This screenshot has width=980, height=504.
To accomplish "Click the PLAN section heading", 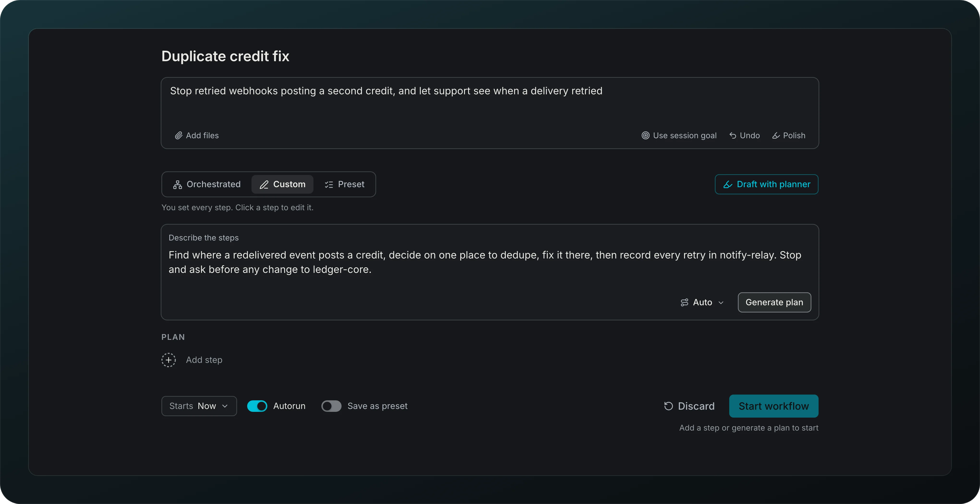I will (x=173, y=337).
